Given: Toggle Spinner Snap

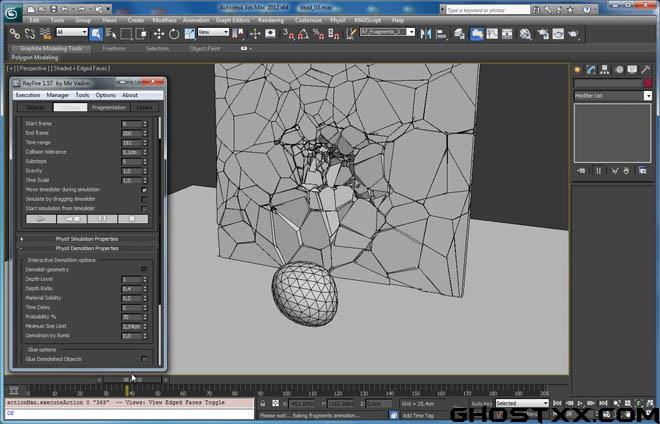Looking at the screenshot, I should tap(333, 34).
